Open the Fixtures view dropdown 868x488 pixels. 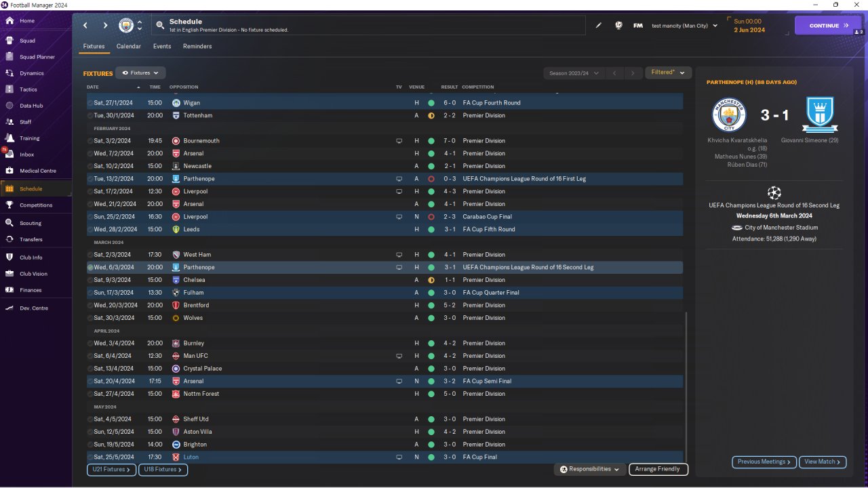coord(140,73)
